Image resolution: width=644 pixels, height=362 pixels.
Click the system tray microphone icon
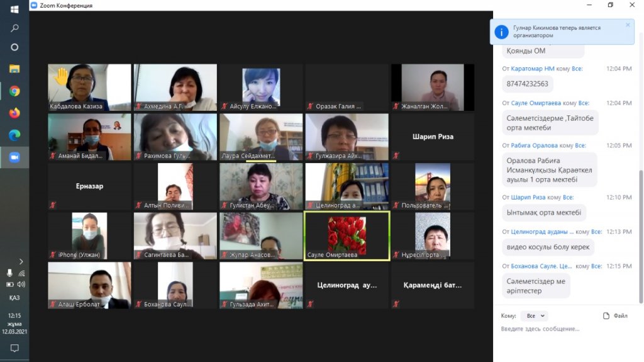pos(9,273)
